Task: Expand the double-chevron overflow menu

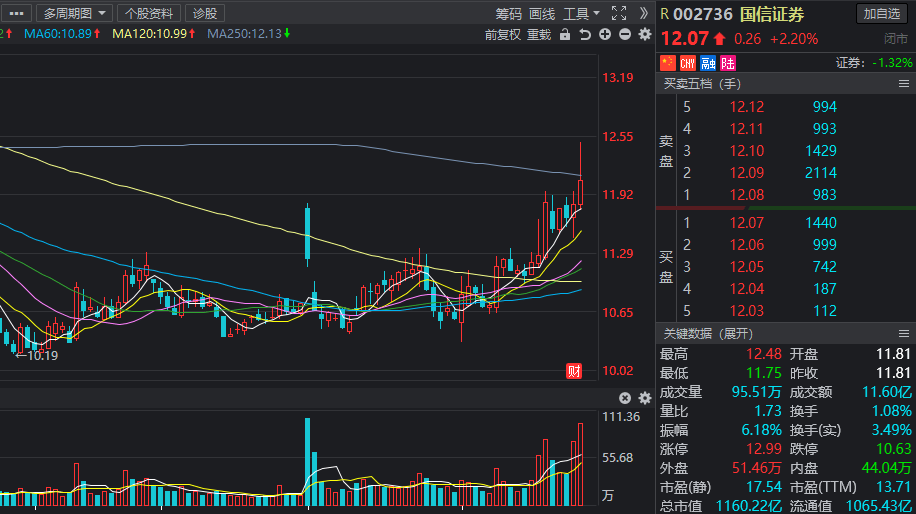Action: pos(643,13)
